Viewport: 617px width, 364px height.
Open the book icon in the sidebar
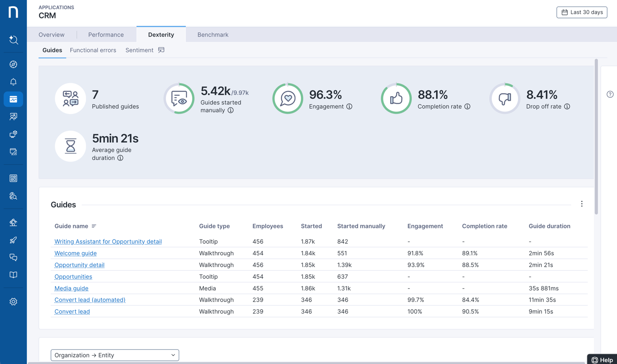[x=13, y=275]
